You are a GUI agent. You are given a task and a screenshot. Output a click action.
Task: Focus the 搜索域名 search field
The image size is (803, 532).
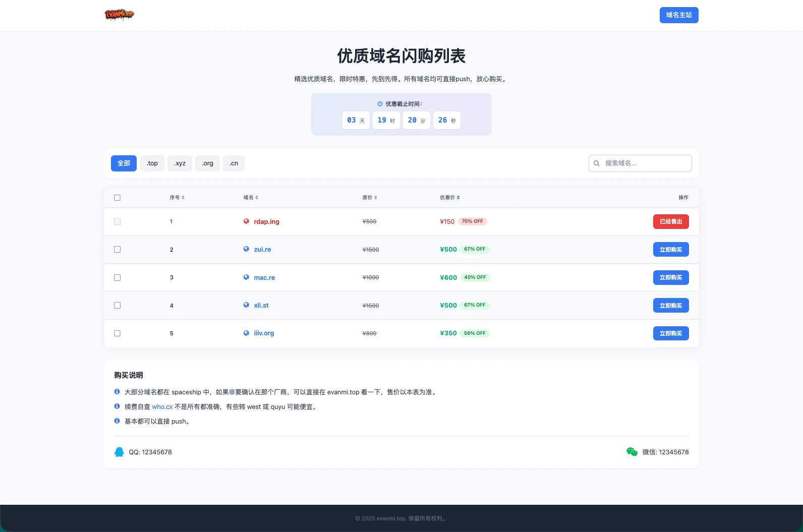646,163
